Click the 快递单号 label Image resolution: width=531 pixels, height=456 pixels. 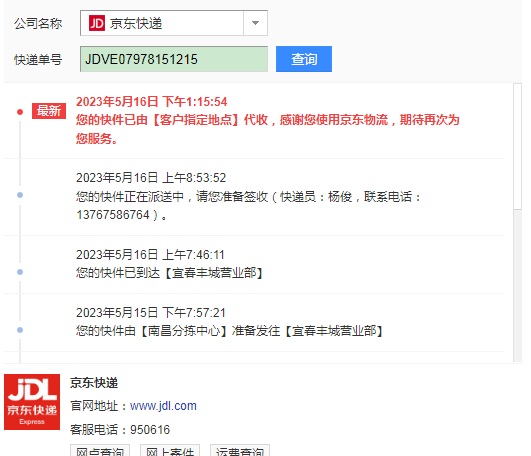tap(38, 60)
